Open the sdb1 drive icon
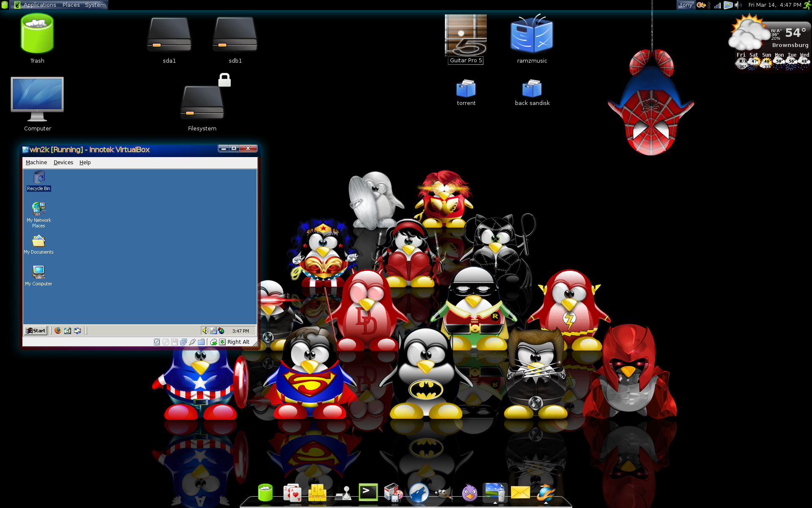Image resolution: width=812 pixels, height=508 pixels. 235,35
